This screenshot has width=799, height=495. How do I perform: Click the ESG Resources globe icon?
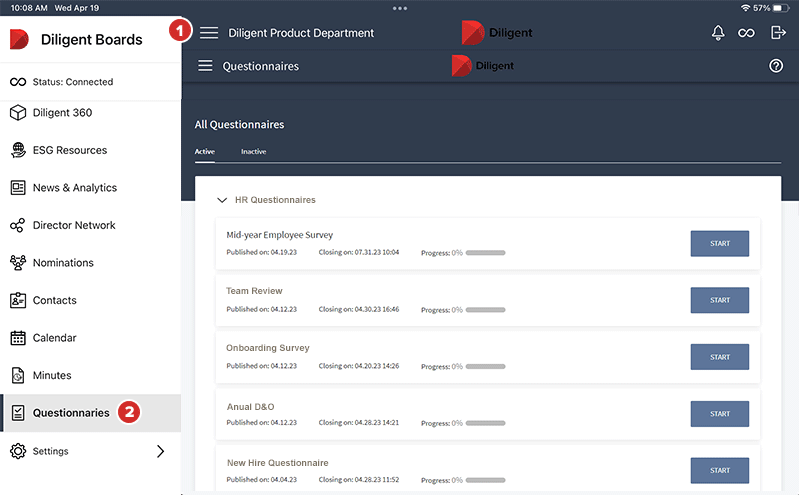click(17, 150)
